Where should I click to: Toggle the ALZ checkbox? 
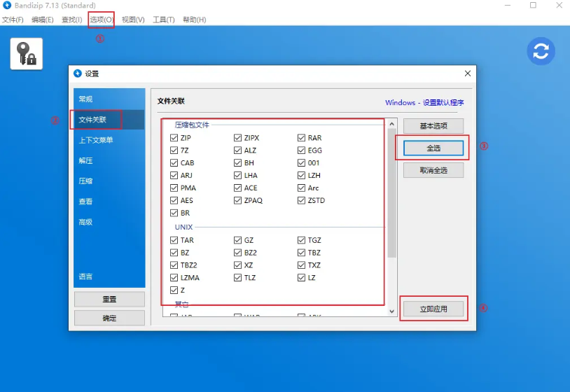[x=238, y=150]
